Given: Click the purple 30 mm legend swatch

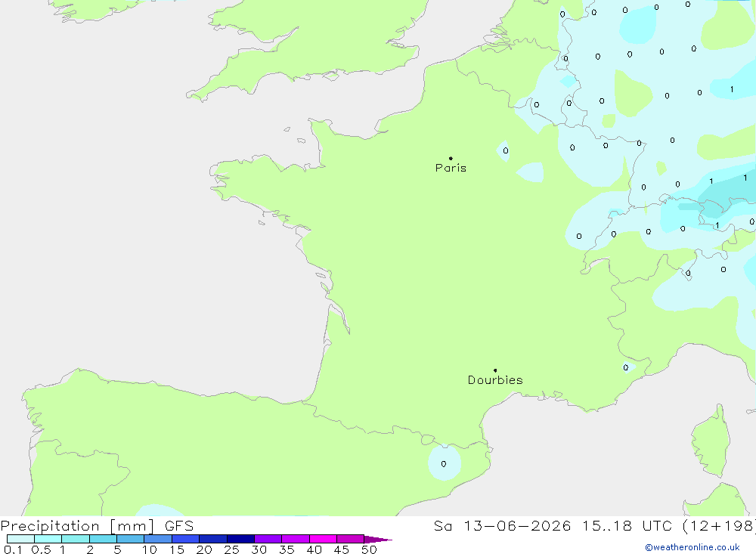Looking at the screenshot, I should (x=268, y=539).
